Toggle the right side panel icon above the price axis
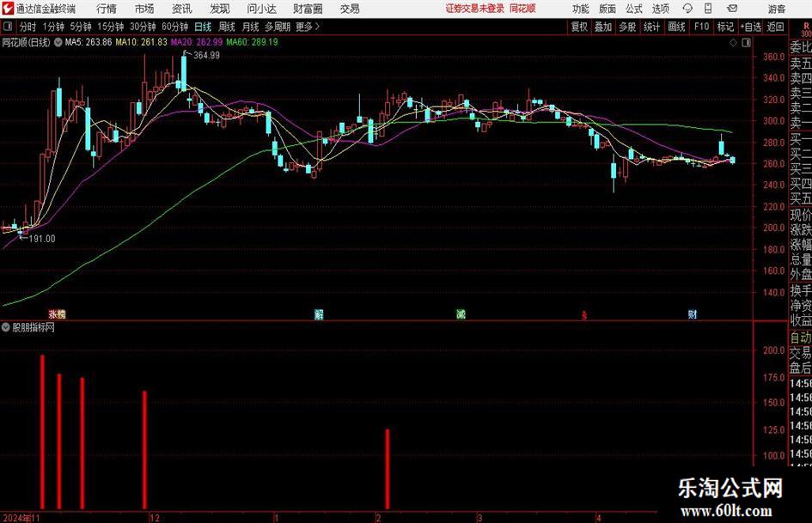 click(x=746, y=43)
